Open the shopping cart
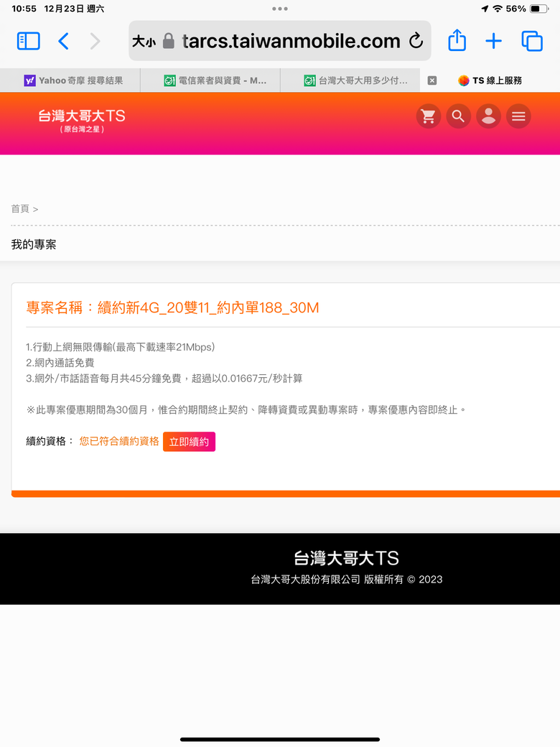560x747 pixels. (x=428, y=116)
